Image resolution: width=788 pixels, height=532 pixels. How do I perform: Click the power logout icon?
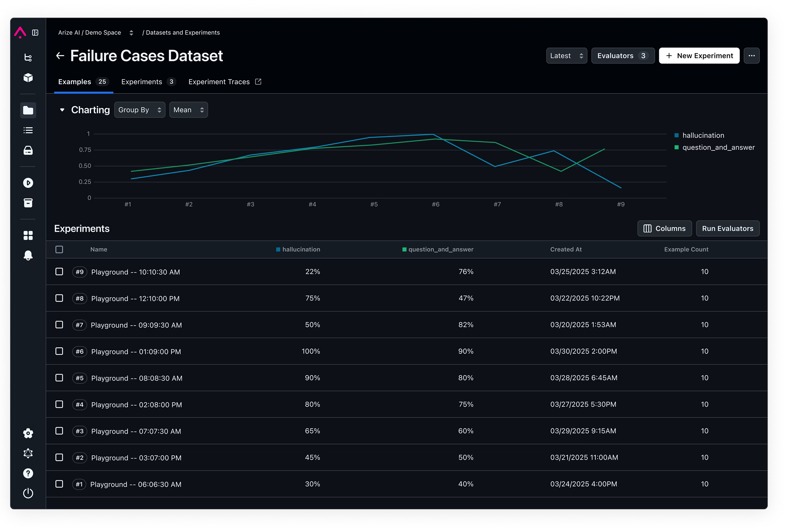(28, 493)
